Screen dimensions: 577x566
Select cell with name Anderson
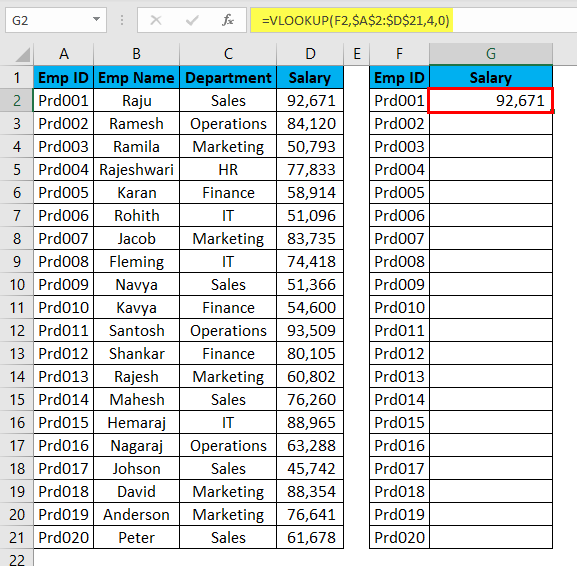click(x=137, y=514)
